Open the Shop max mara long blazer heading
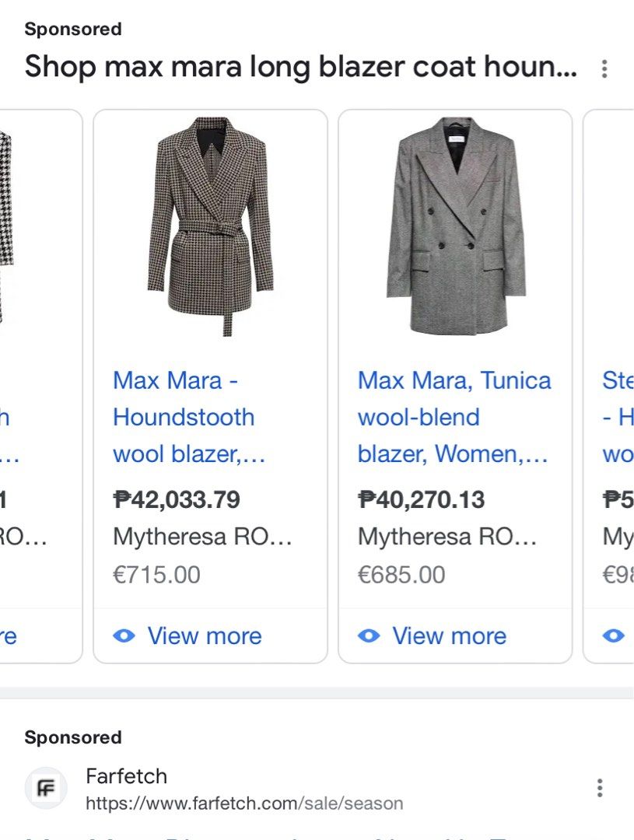The width and height of the screenshot is (634, 840). point(300,67)
